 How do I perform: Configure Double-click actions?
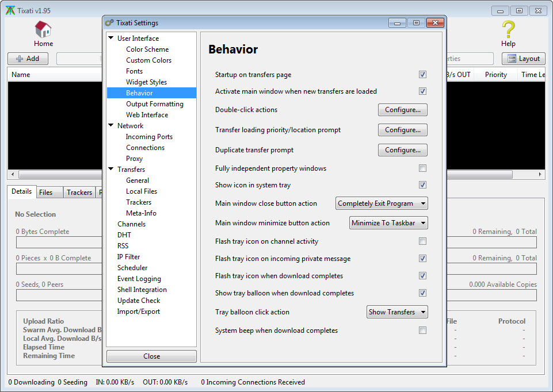pyautogui.click(x=403, y=110)
